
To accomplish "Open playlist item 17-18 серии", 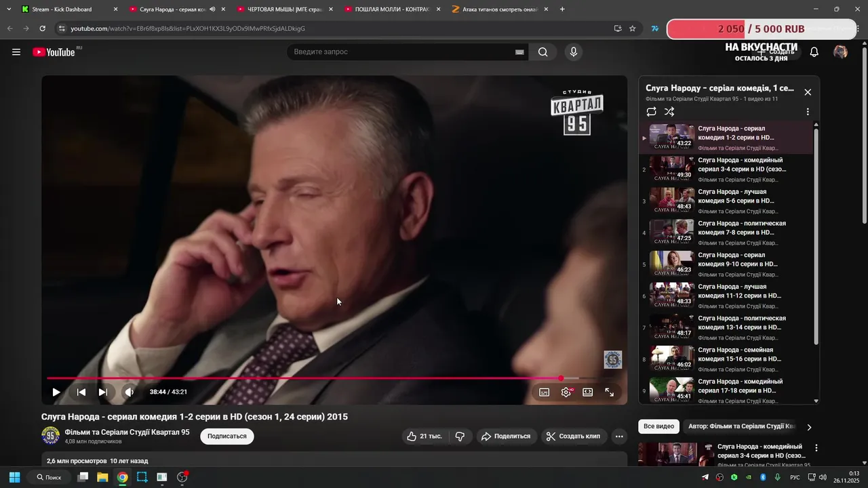I will pyautogui.click(x=726, y=391).
